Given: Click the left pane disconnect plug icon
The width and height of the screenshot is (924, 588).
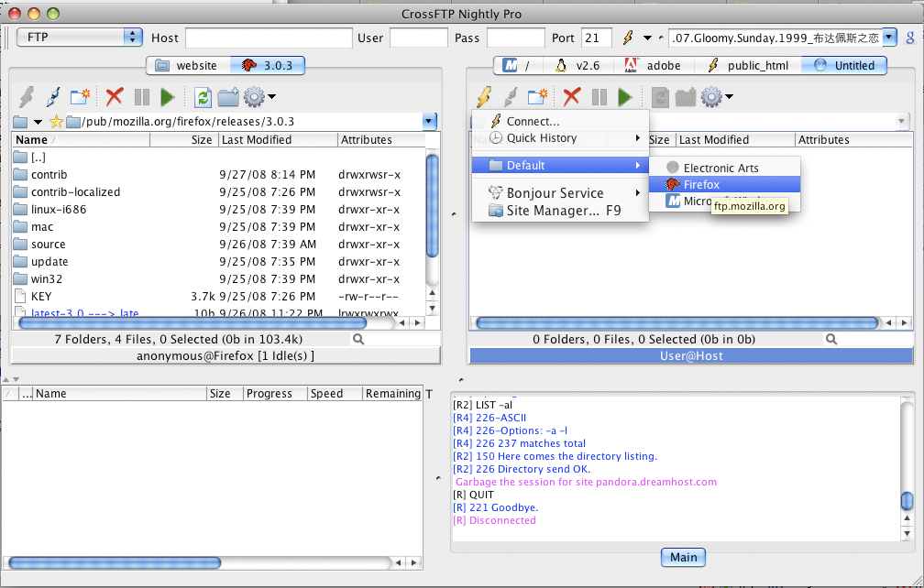Looking at the screenshot, I should pyautogui.click(x=53, y=97).
